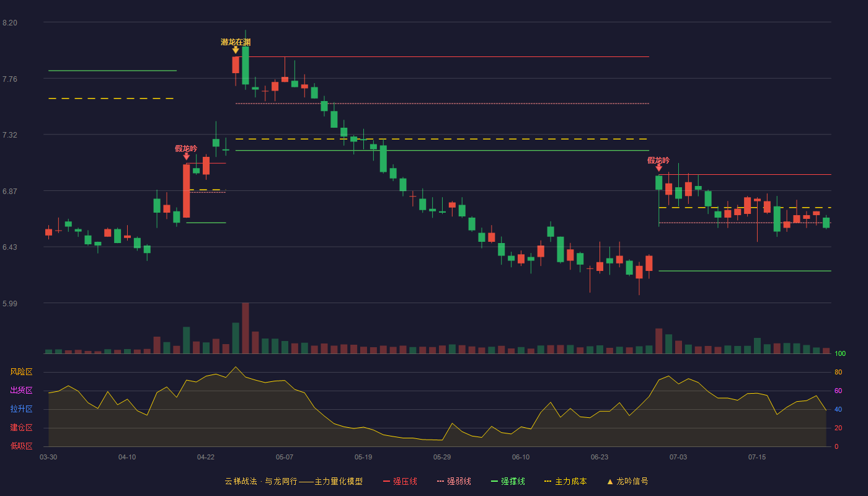Screen dimensions: 868x496
Task: Click the 低吸区 zone label
Action: point(21,446)
